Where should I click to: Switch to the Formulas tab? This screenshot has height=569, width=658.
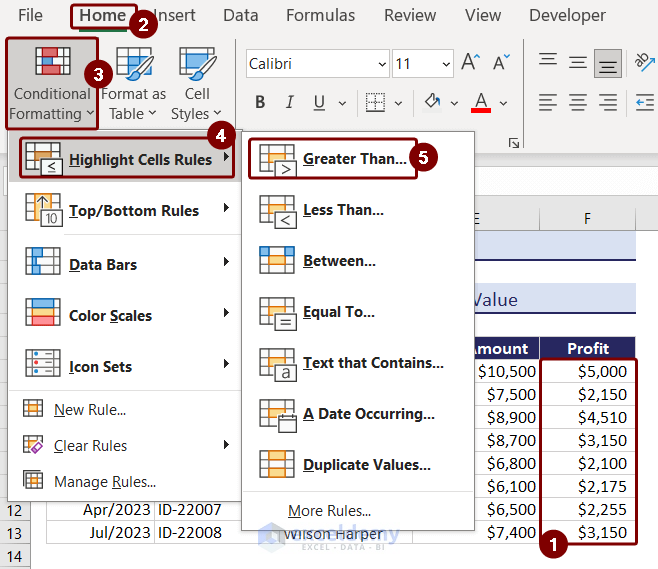coord(321,16)
